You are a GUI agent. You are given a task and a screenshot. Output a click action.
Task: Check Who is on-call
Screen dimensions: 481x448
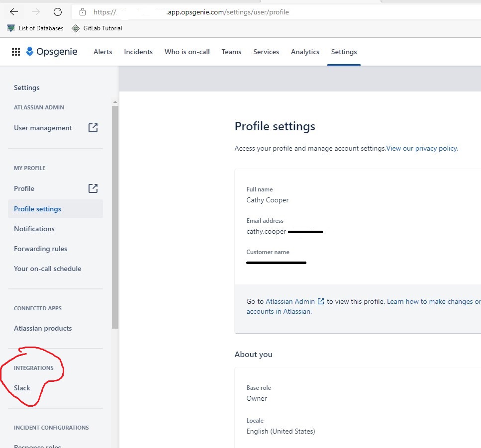187,51
